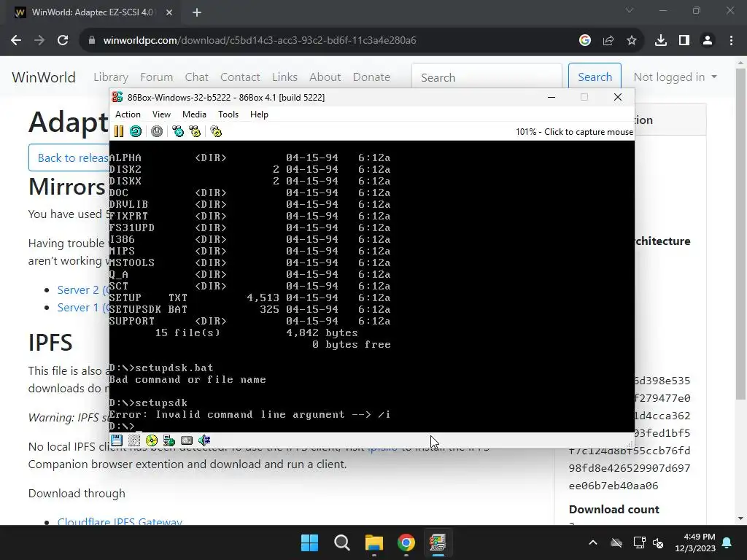Click the Chrome address bar URL
The height and width of the screenshot is (560, 747).
click(260, 41)
